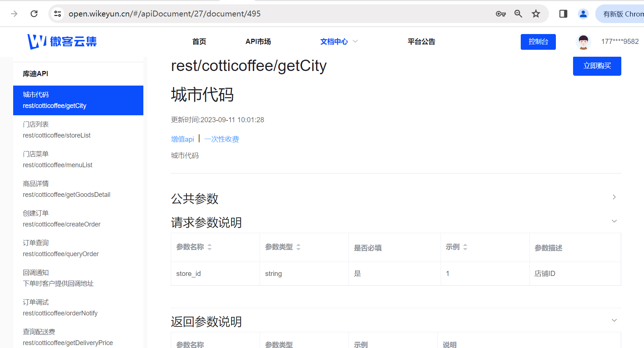Open the browser side panel icon

tap(563, 14)
